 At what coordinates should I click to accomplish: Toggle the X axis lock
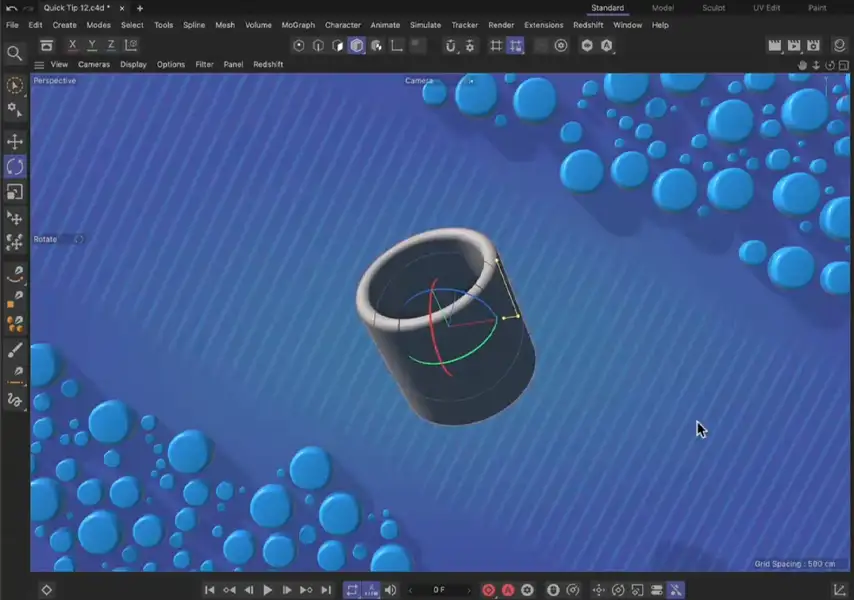[x=71, y=44]
